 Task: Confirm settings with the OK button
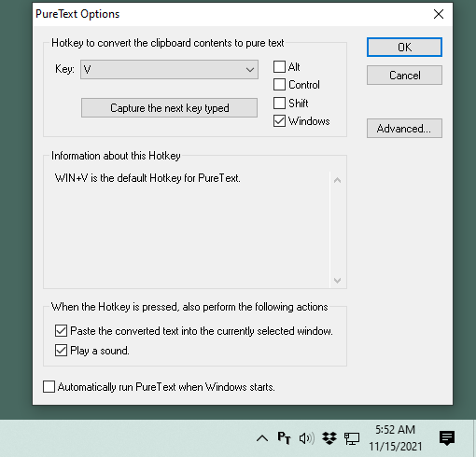click(x=404, y=48)
